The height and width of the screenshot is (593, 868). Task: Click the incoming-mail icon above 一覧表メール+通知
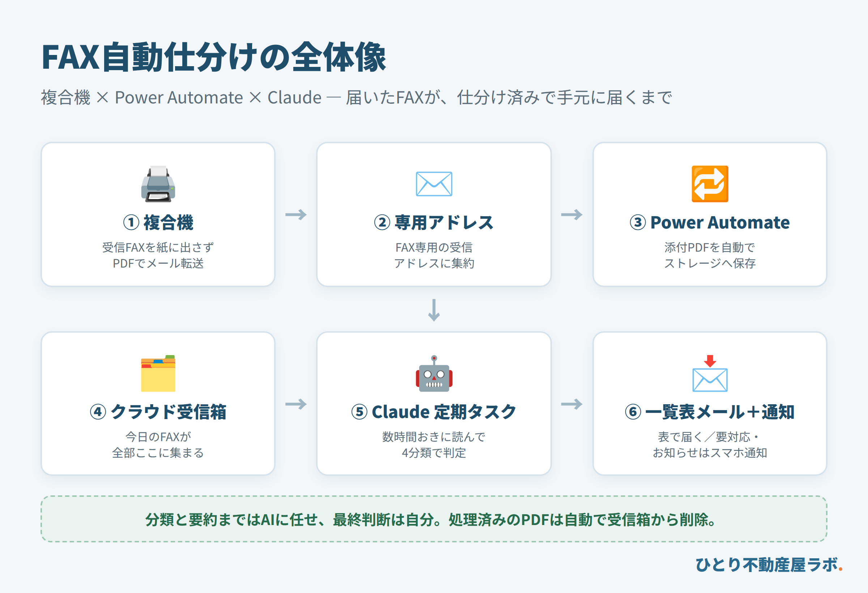[x=710, y=373]
